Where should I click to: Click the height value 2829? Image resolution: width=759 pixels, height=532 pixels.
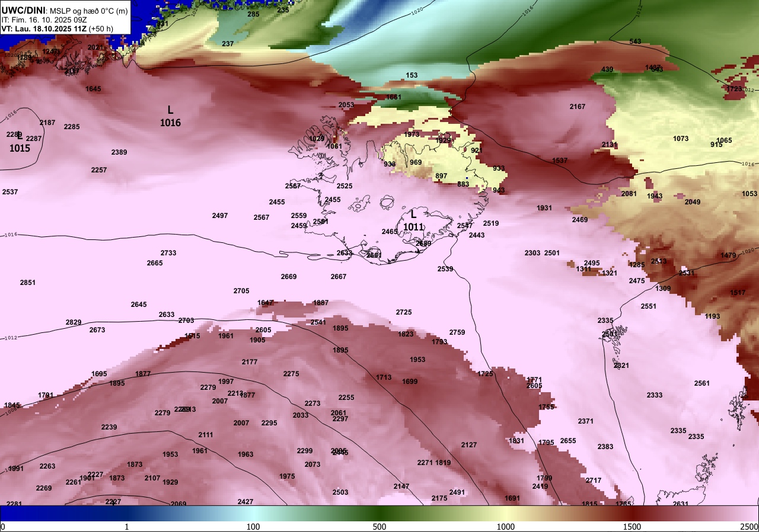[74, 322]
